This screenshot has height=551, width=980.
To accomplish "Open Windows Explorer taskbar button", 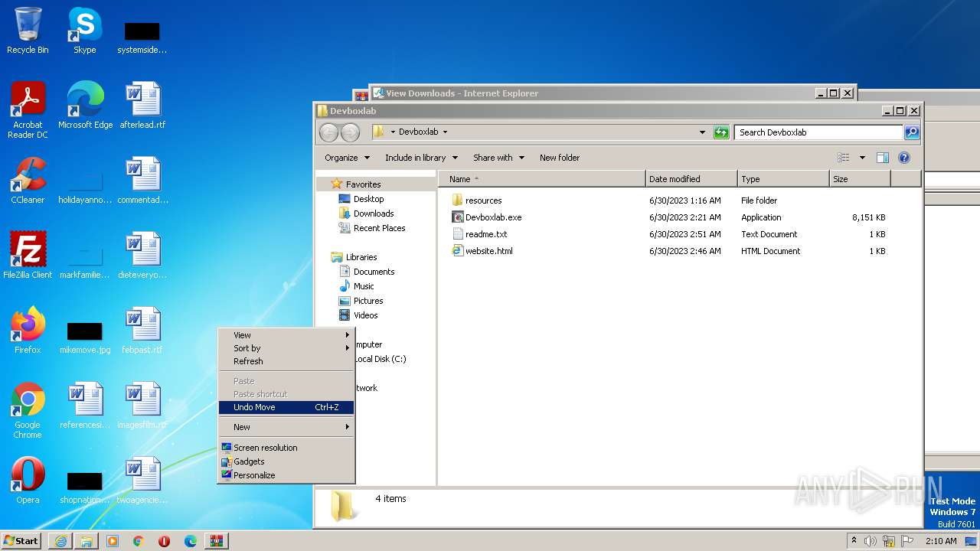I will [87, 541].
